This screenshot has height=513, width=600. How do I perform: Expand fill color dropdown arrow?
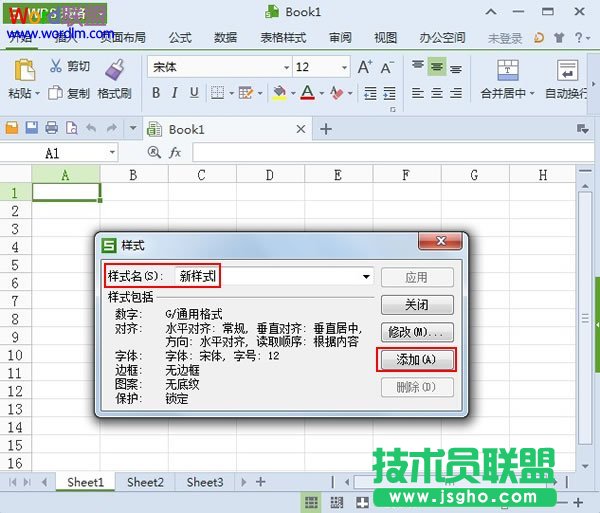[293, 93]
